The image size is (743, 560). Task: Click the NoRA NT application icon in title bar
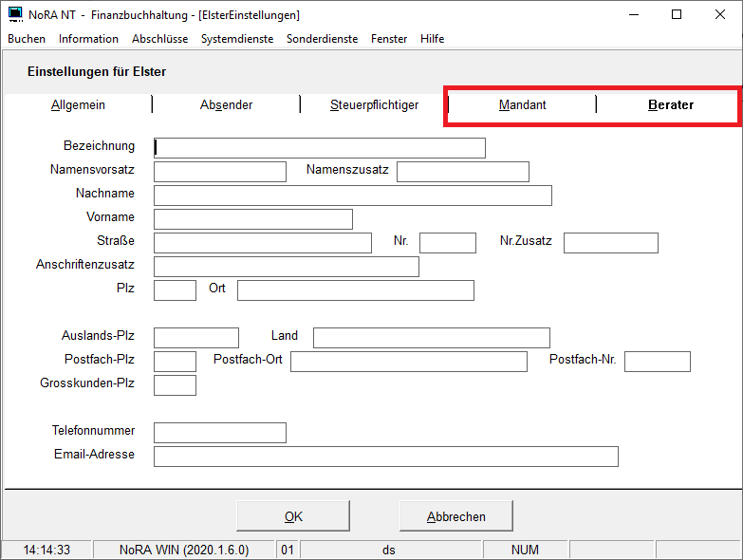pos(15,15)
